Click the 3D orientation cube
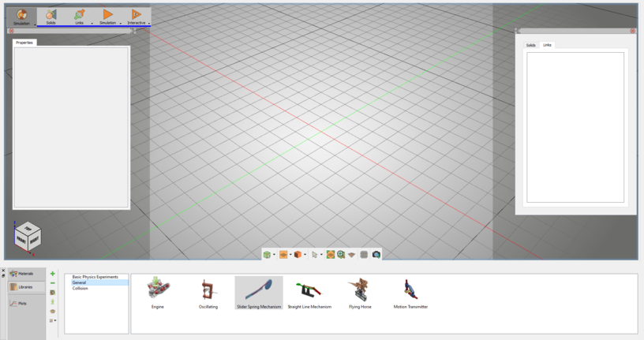Viewport: 644px width, 340px height. pos(28,237)
